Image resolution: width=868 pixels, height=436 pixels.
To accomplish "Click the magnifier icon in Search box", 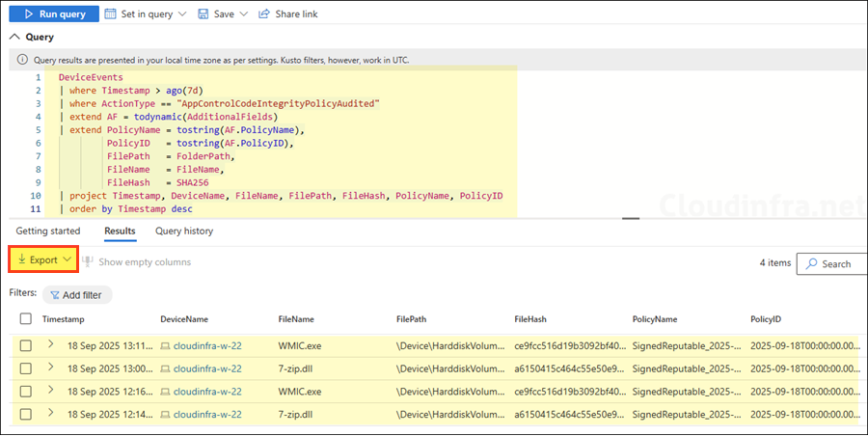I will pyautogui.click(x=811, y=263).
